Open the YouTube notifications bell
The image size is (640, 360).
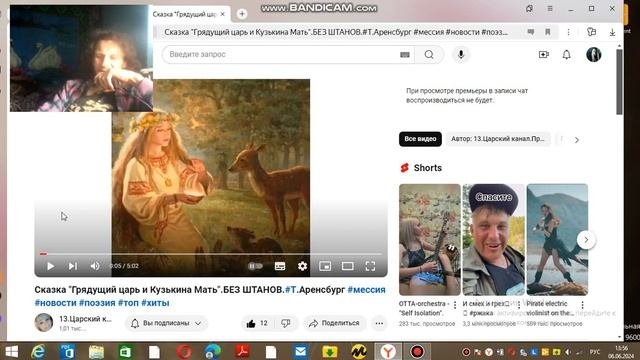[567, 55]
